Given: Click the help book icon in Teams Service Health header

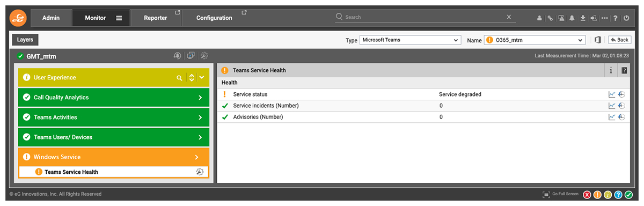Looking at the screenshot, I should coord(624,70).
